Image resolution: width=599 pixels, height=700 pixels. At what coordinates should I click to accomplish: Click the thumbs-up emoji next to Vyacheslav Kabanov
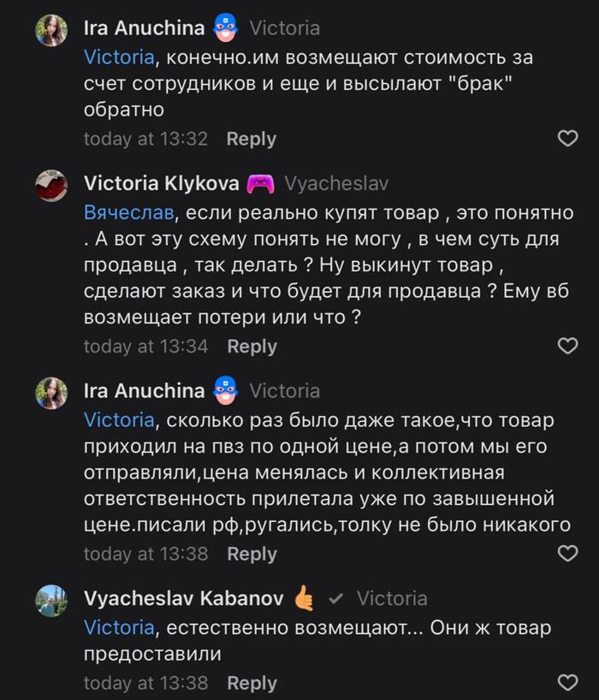click(x=304, y=598)
